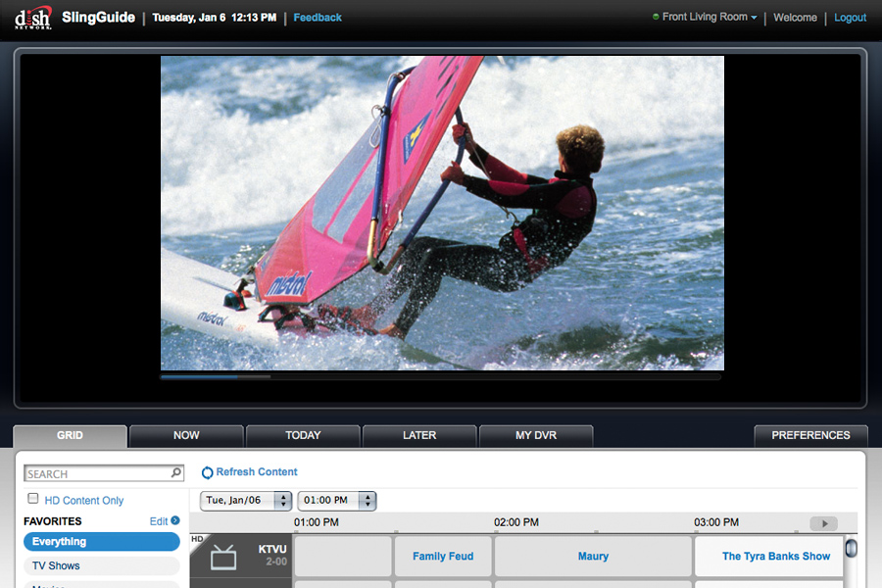Click the Feedback link in header

point(318,18)
